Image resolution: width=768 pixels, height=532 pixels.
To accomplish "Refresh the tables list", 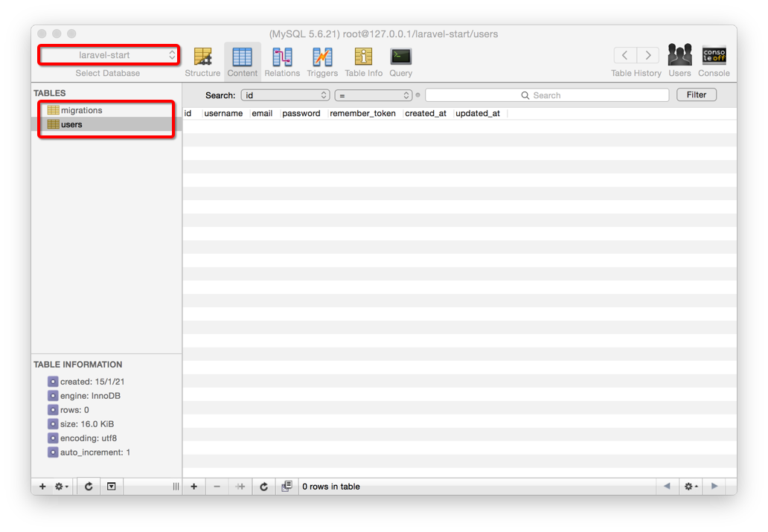I will pos(89,487).
